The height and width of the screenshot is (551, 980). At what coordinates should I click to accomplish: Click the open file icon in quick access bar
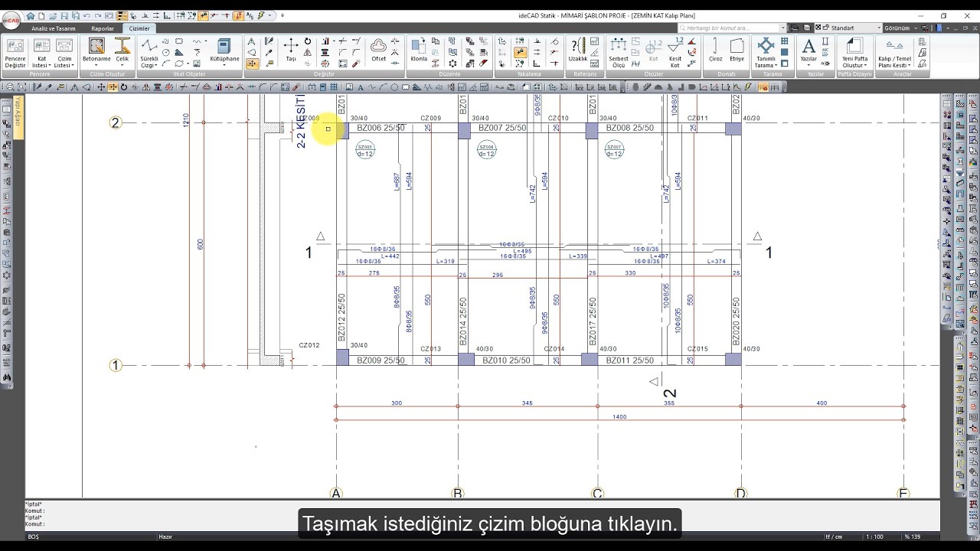(52, 16)
